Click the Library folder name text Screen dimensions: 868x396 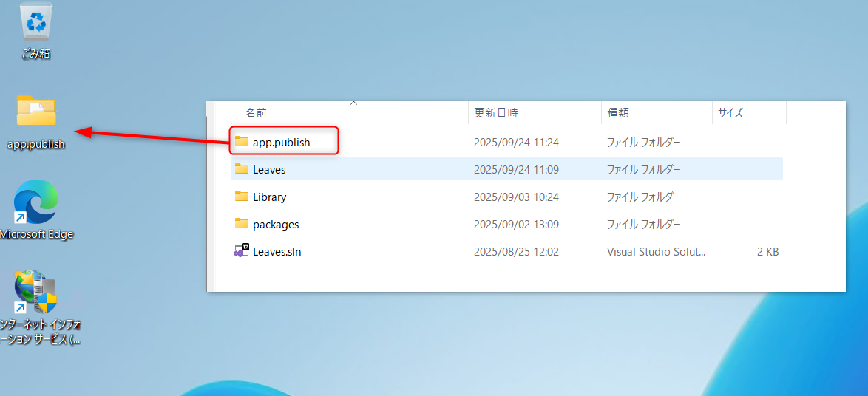(269, 197)
